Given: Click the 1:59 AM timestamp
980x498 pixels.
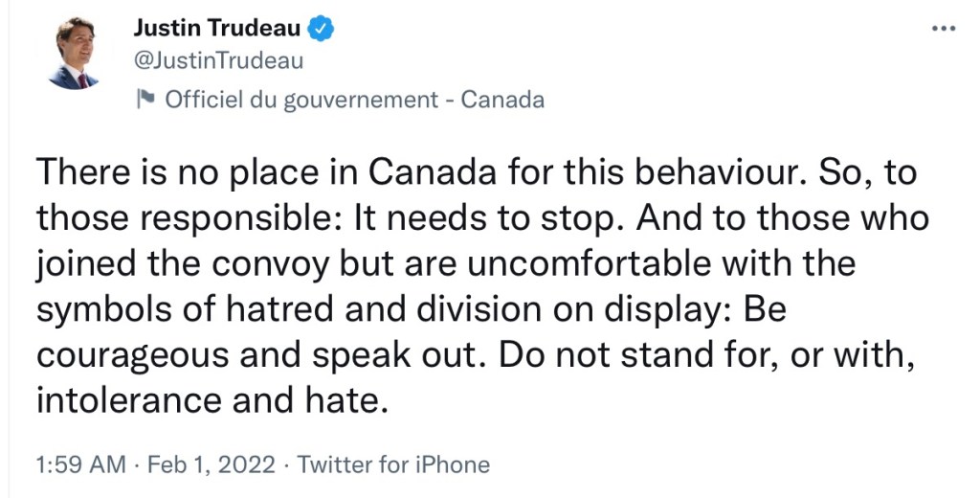Looking at the screenshot, I should click(80, 465).
